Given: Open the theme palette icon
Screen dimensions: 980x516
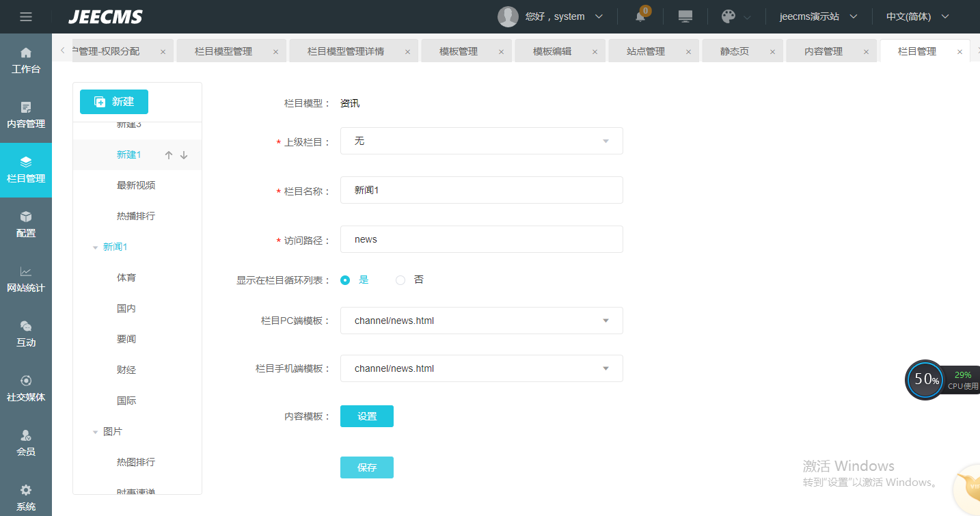Looking at the screenshot, I should pyautogui.click(x=729, y=16).
